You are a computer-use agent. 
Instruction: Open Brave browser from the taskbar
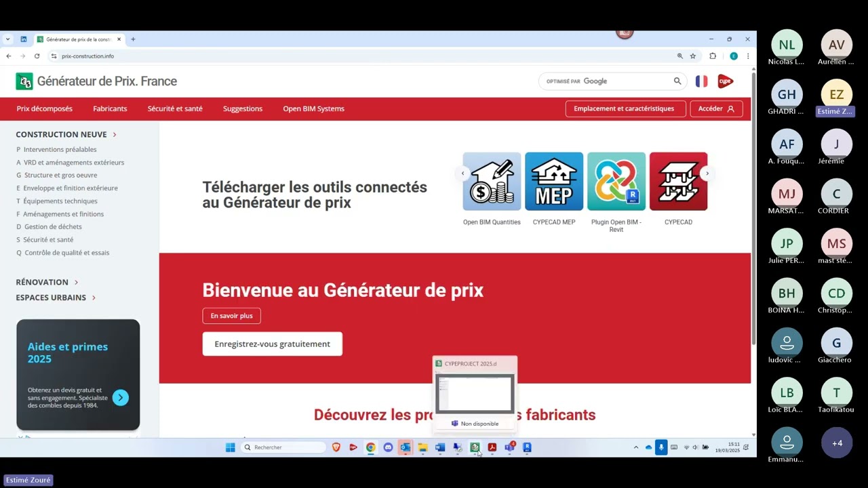click(x=336, y=447)
